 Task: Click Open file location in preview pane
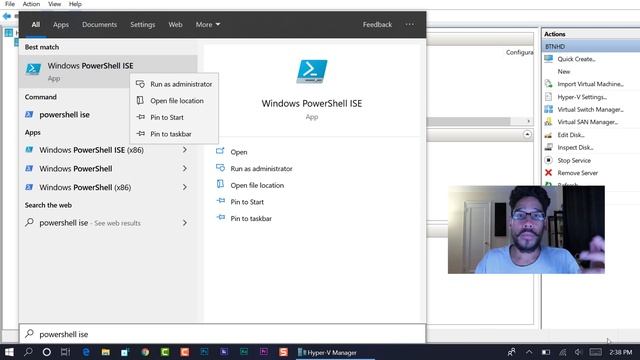click(x=257, y=185)
